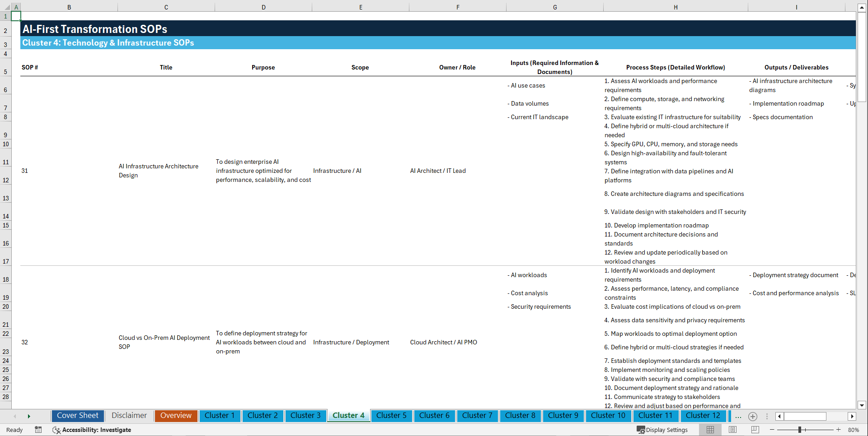Open the Accessibility: Investigate checker
The width and height of the screenshot is (868, 436).
[92, 430]
